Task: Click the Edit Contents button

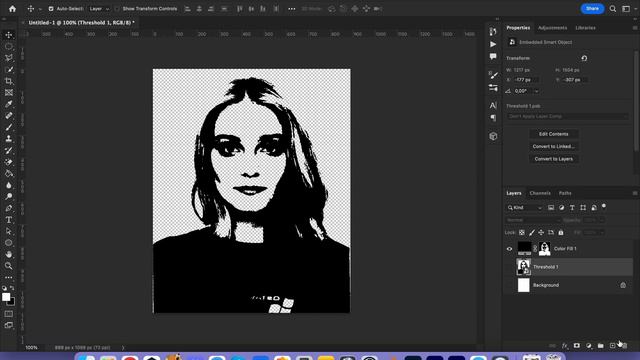Action: pos(553,134)
